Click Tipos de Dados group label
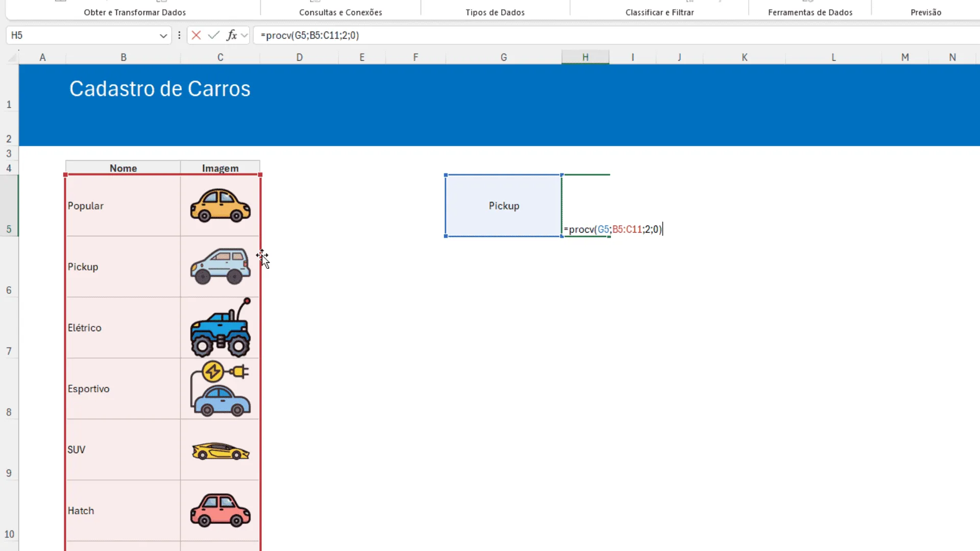This screenshot has height=551, width=980. pos(495,12)
